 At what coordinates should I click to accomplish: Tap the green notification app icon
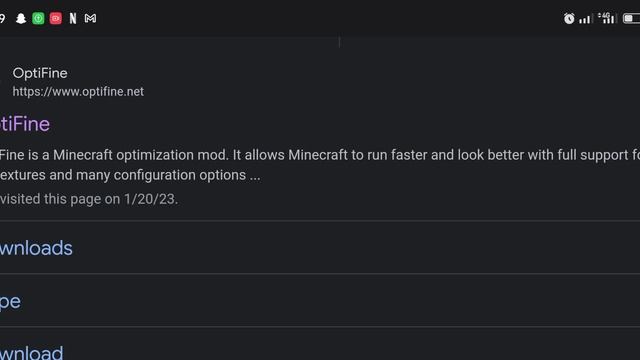38,18
